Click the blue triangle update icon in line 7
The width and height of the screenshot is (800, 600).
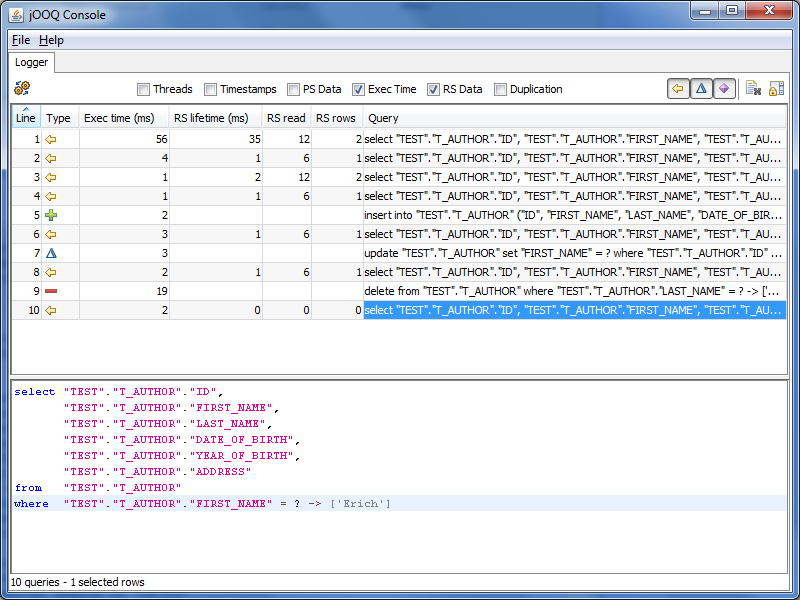(51, 253)
